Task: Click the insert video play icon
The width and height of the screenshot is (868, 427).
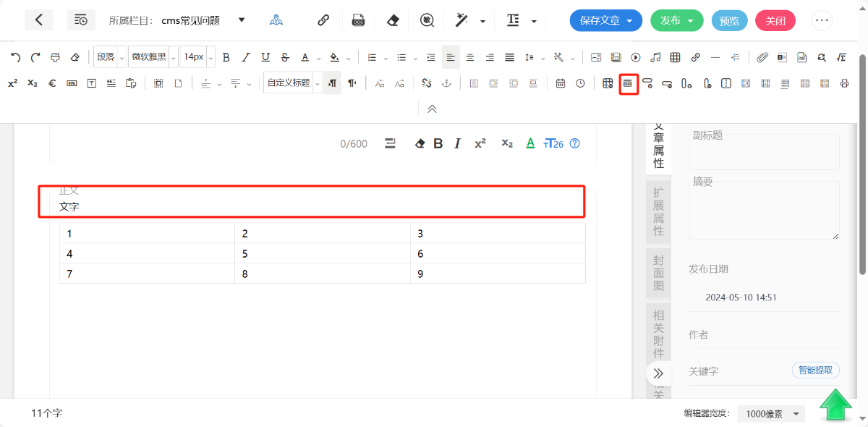Action: click(x=636, y=57)
